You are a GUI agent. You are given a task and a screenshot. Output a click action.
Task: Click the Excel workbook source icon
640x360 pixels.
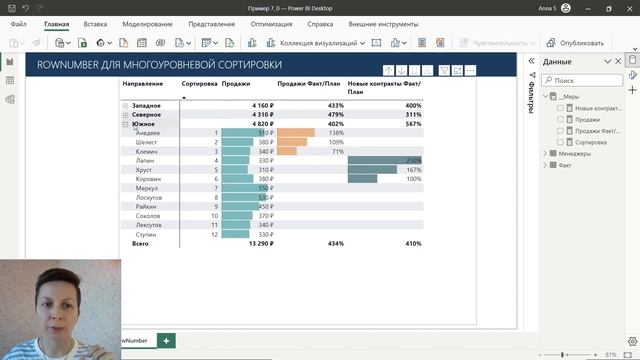(x=82, y=43)
